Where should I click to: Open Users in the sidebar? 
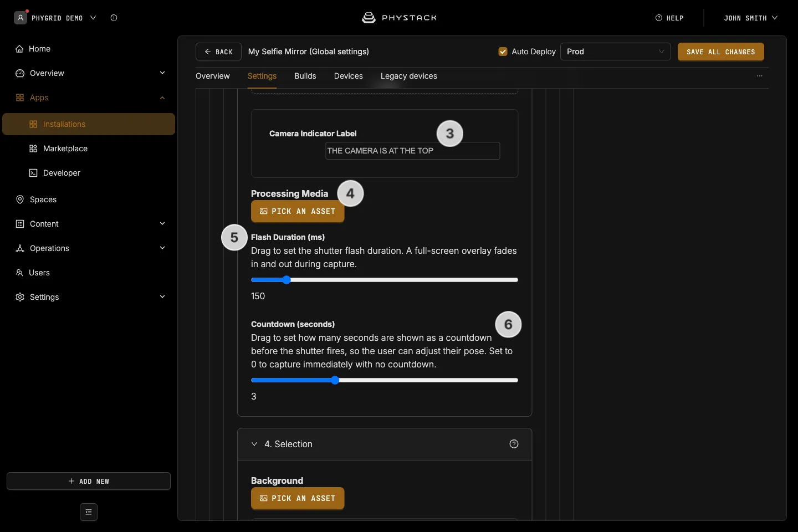point(89,273)
